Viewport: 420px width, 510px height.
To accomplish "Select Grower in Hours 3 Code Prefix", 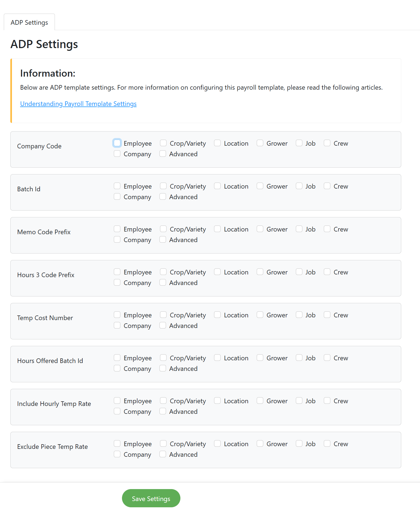I will click(260, 272).
